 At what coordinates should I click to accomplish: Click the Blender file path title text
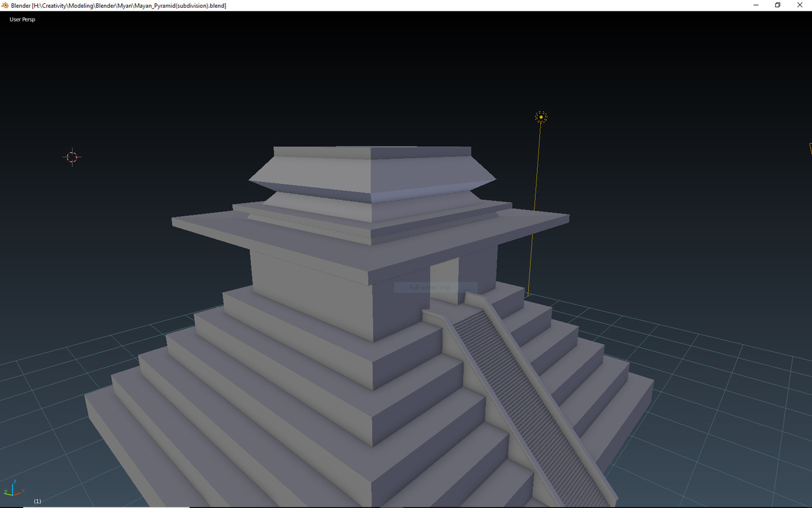coord(118,5)
